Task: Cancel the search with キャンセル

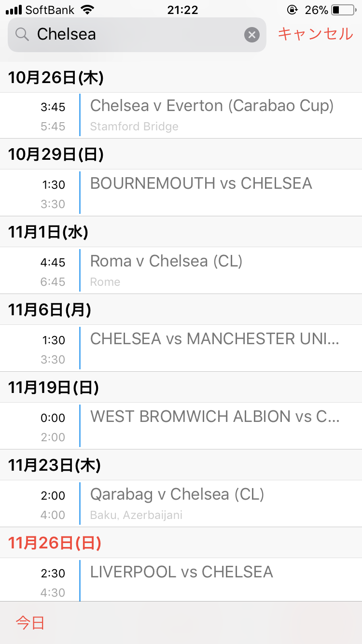Action: pos(315,34)
